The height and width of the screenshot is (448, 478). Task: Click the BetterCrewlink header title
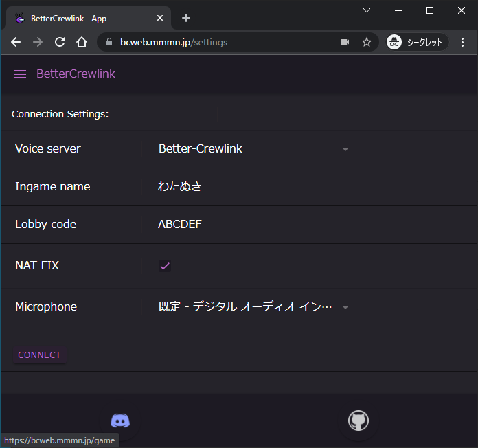pos(76,74)
